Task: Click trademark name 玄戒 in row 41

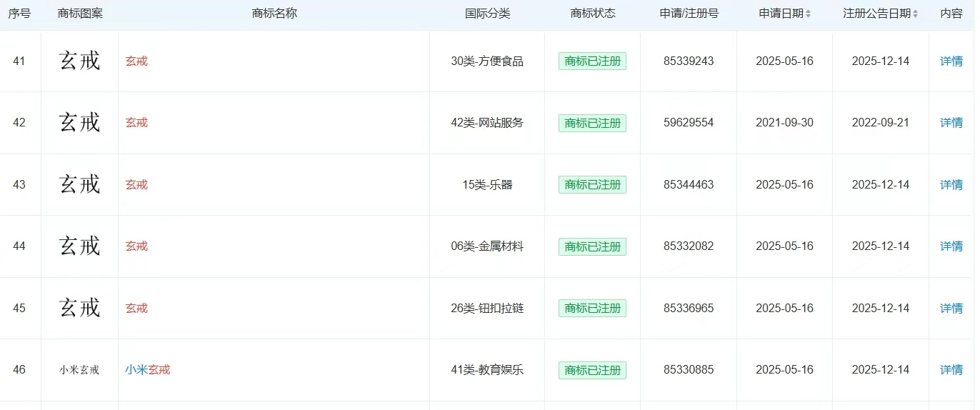Action: (136, 61)
